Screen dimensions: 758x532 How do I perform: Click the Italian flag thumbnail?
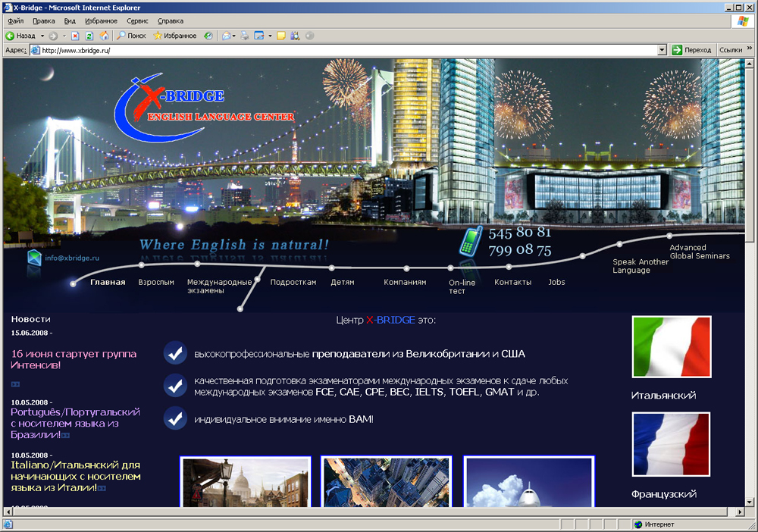pyautogui.click(x=672, y=347)
